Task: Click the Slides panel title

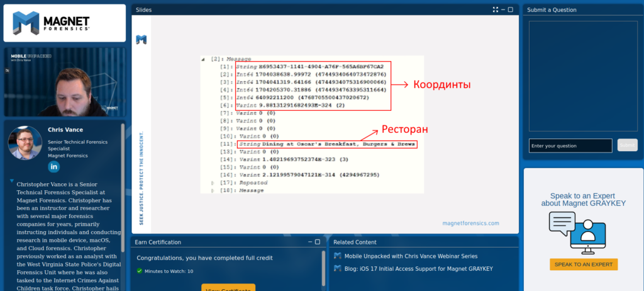Action: point(144,10)
